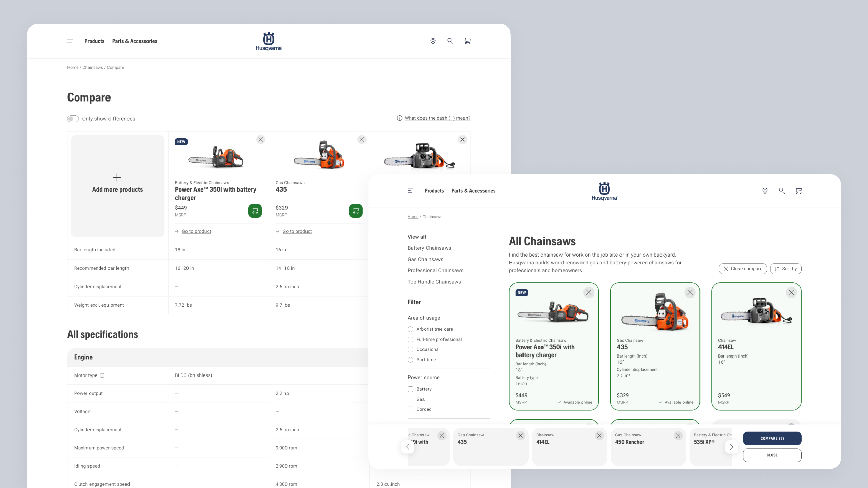
Task: Open the Sort by dropdown
Action: tap(786, 269)
